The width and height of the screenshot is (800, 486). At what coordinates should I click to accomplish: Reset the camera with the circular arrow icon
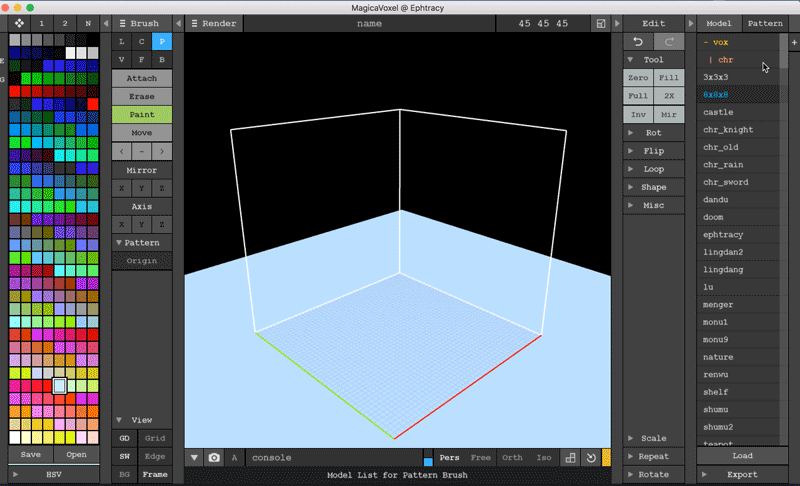pyautogui.click(x=591, y=457)
